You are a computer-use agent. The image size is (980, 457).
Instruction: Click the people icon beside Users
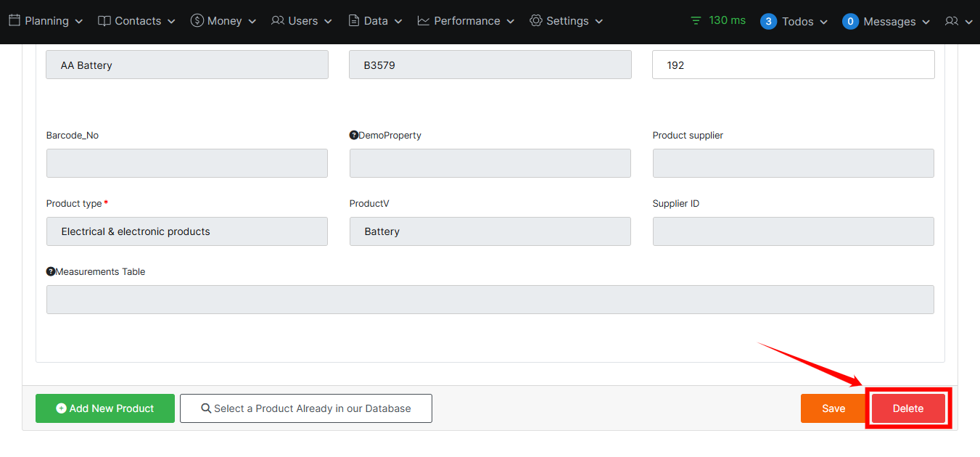tap(278, 21)
